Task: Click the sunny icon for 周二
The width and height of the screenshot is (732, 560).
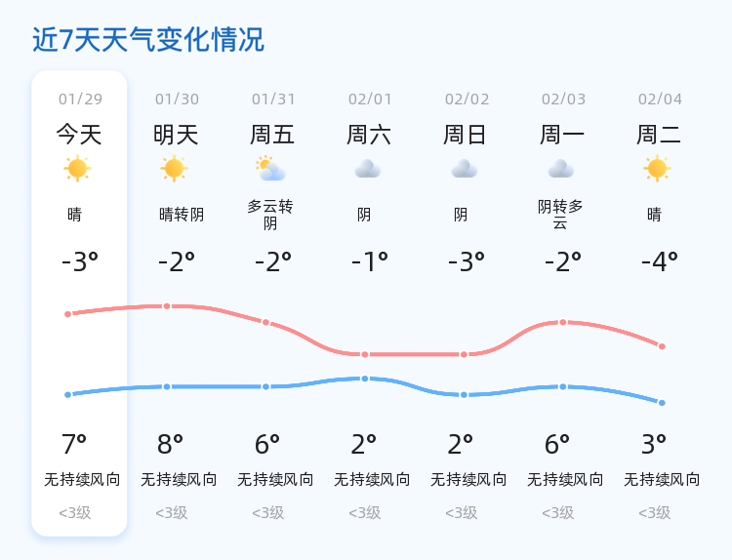Action: (x=657, y=169)
